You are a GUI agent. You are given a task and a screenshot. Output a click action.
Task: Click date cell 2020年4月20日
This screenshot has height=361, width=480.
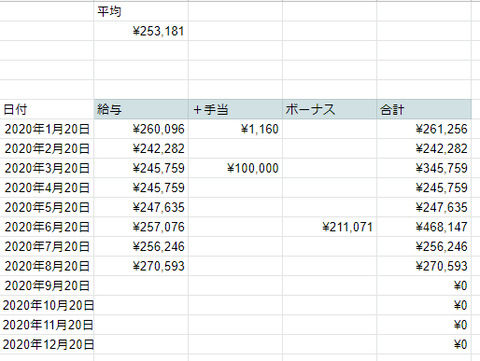[47, 188]
